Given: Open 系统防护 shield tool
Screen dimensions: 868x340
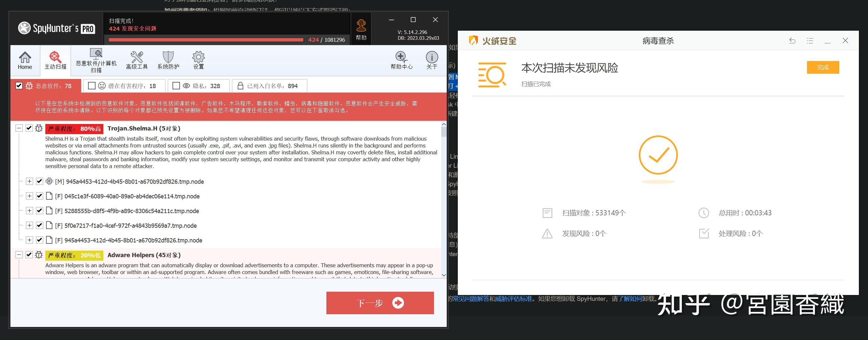Looking at the screenshot, I should coord(168,61).
